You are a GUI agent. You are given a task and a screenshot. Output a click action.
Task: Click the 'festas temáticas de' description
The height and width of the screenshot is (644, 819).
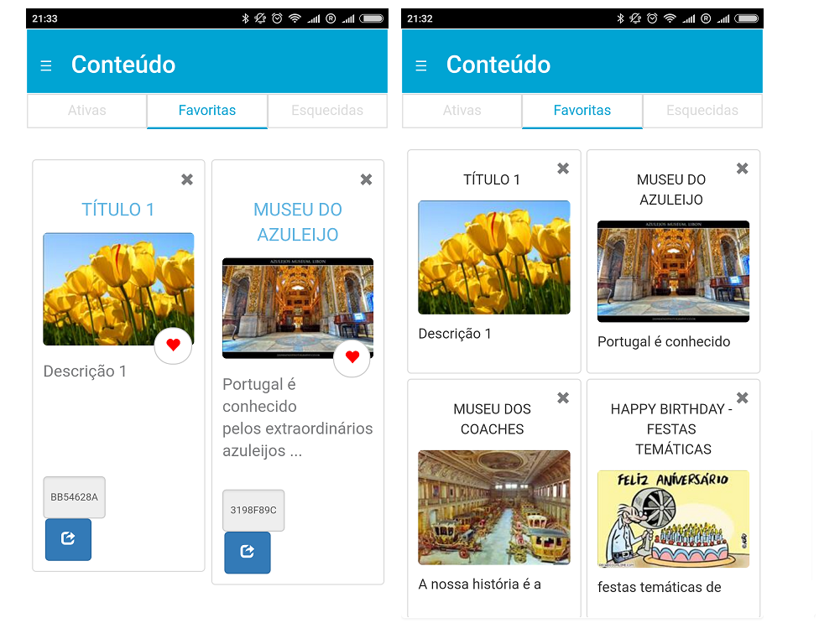point(660,587)
